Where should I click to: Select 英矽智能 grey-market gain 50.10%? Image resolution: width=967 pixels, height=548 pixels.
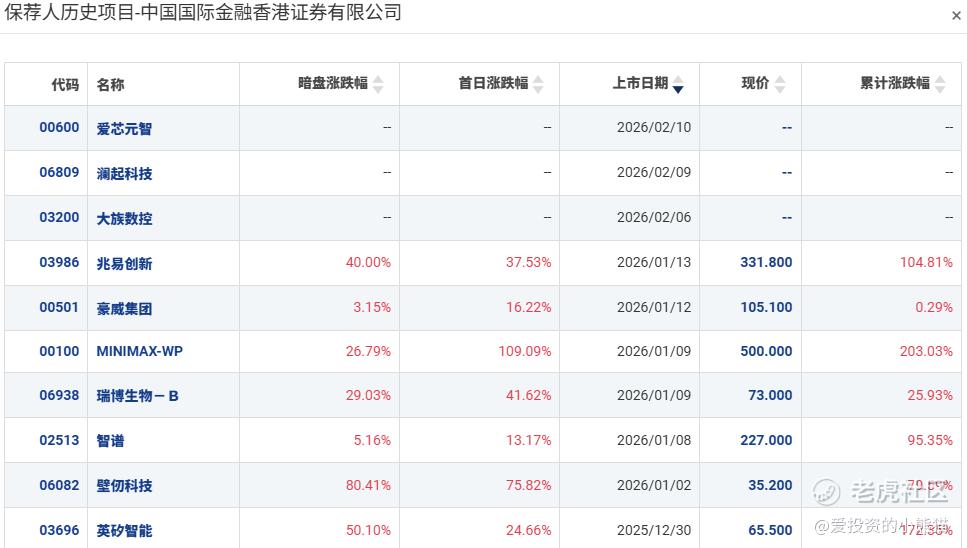368,531
